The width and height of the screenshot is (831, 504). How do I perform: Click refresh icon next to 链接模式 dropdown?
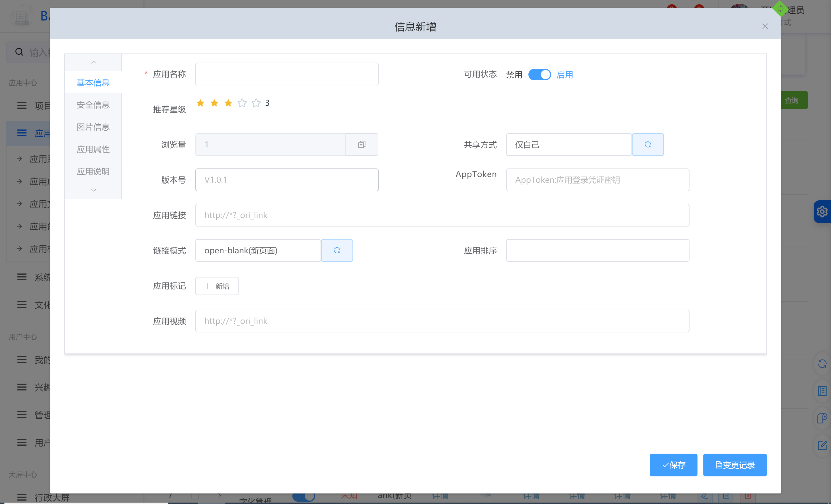(x=336, y=250)
